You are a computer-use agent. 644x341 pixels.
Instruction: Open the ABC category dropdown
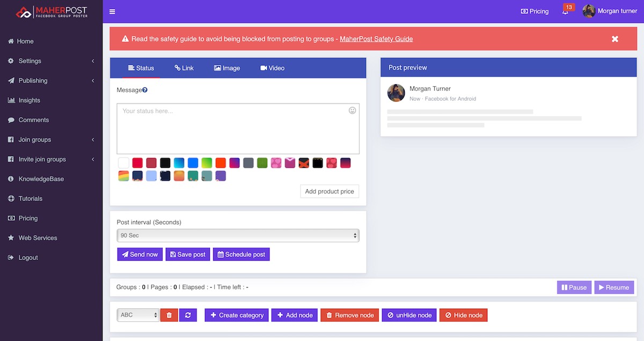point(138,315)
